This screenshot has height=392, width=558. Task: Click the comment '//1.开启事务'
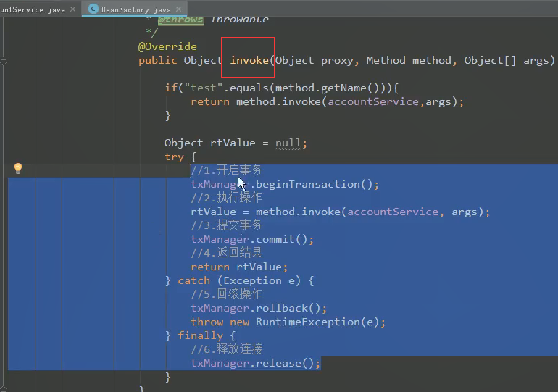(x=226, y=170)
